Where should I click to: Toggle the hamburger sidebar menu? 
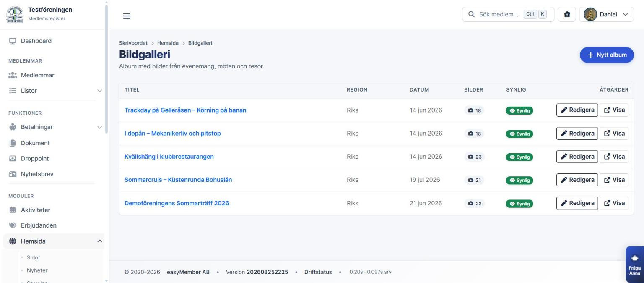point(126,16)
